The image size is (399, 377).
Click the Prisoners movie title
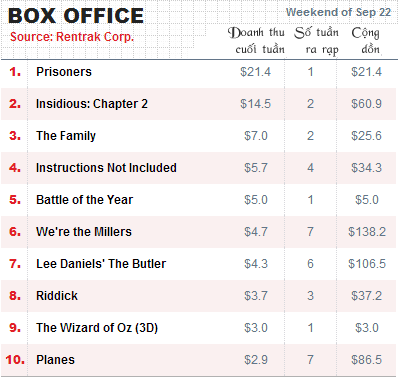pos(64,72)
